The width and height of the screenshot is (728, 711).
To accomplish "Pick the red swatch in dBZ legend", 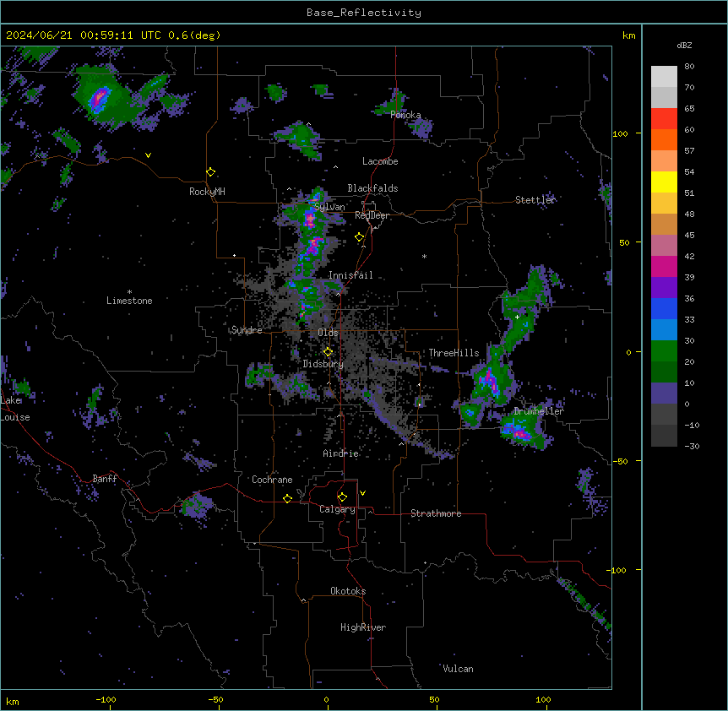I will coord(664,118).
